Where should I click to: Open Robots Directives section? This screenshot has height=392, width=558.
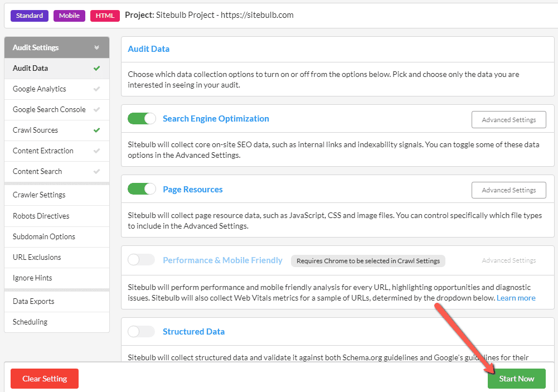pyautogui.click(x=57, y=216)
